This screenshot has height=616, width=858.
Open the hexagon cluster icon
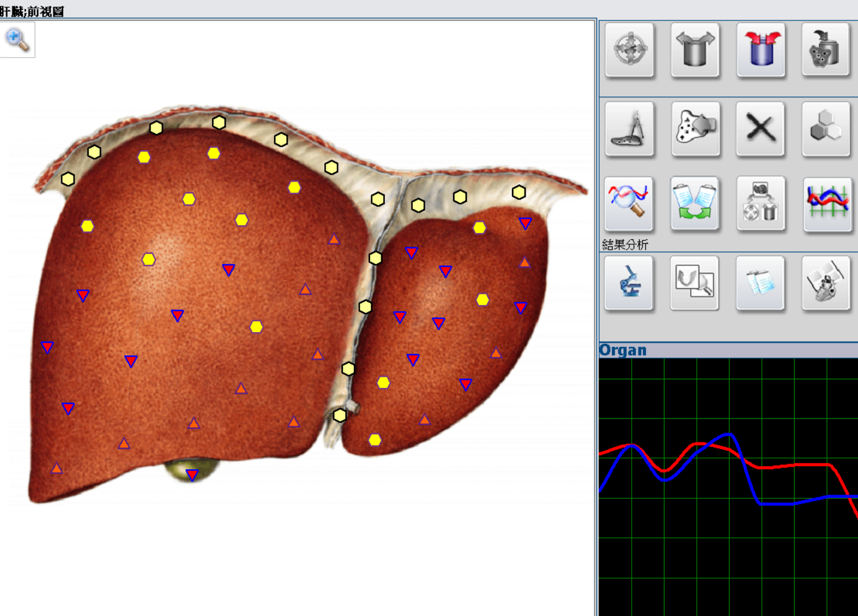[x=826, y=128]
